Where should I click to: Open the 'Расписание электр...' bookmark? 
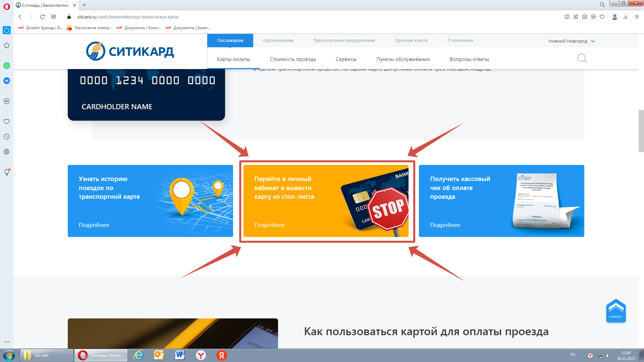tap(90, 28)
